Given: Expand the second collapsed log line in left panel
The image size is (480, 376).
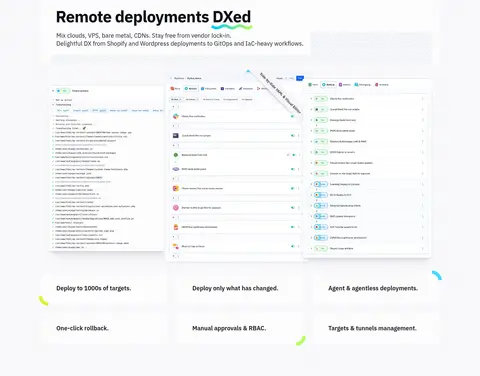Looking at the screenshot, I should click(x=53, y=105).
